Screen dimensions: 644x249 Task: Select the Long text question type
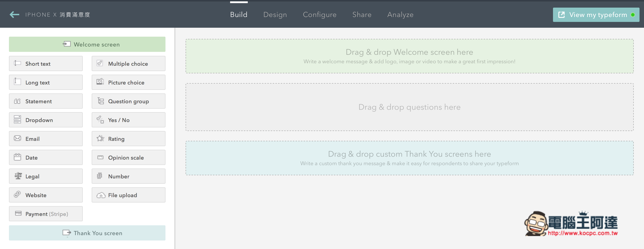tap(46, 82)
